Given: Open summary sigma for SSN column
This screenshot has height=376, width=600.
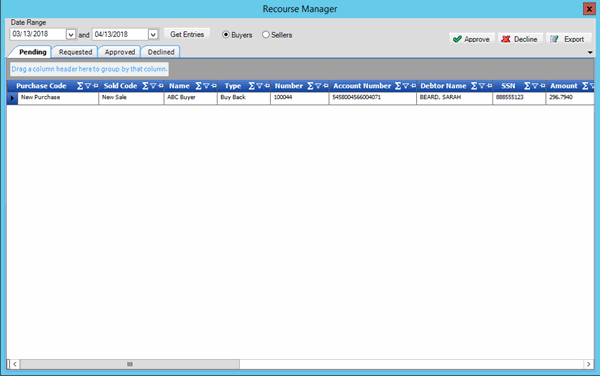Looking at the screenshot, I should 527,86.
